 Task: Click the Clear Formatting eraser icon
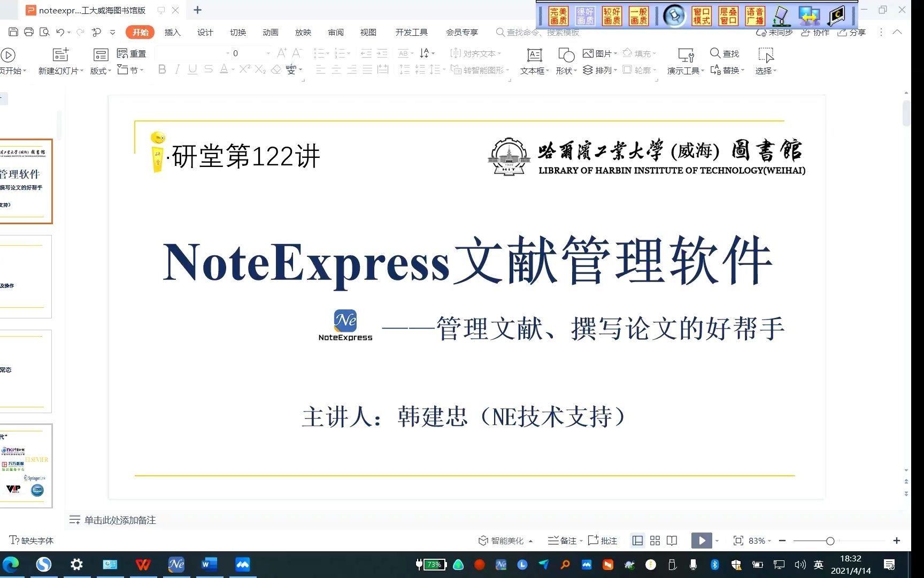[x=276, y=70]
